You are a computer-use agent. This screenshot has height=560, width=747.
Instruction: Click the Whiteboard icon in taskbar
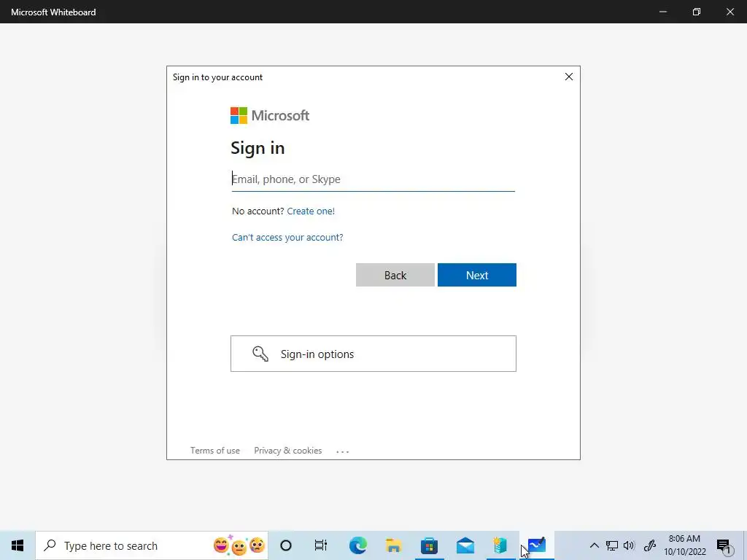pyautogui.click(x=536, y=545)
